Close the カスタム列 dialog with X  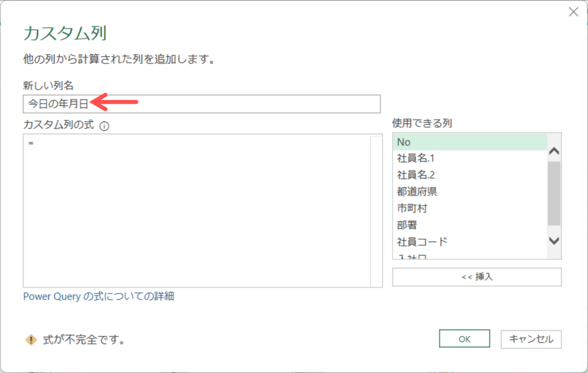573,12
